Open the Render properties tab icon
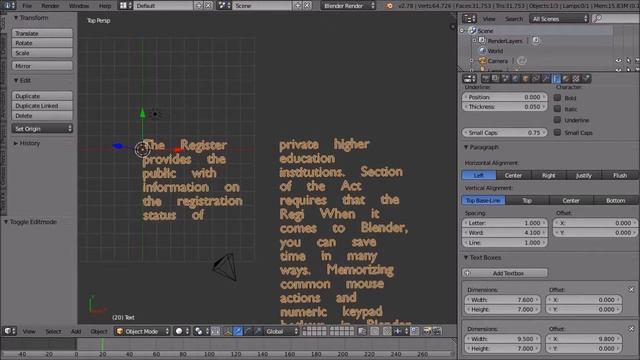The width and height of the screenshot is (640, 360). click(485, 78)
